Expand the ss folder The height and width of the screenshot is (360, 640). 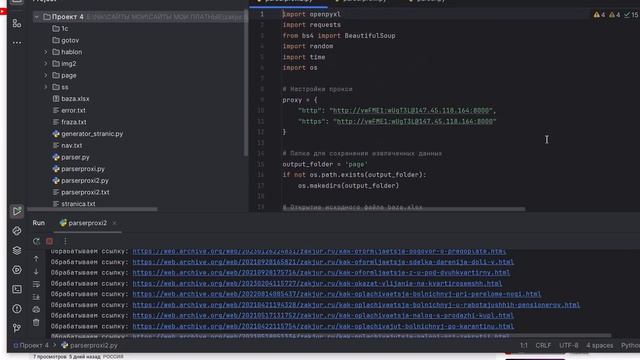(x=46, y=87)
